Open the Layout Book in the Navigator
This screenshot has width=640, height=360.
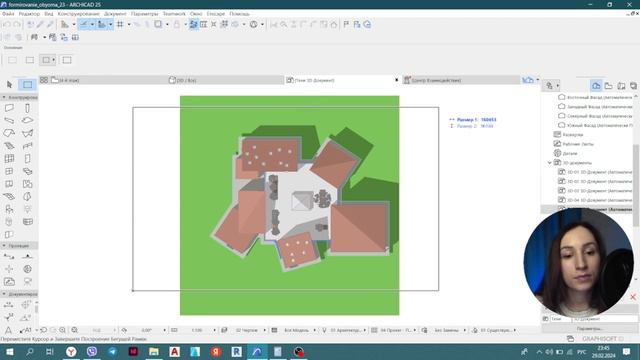621,86
